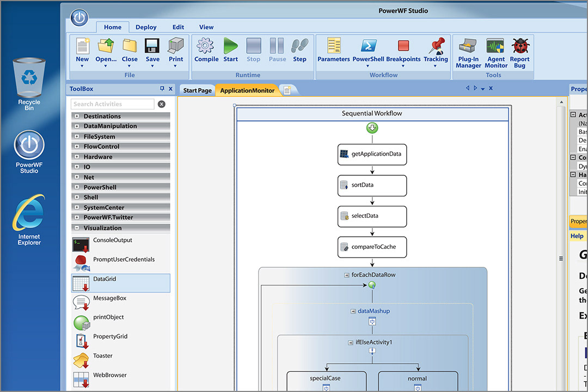Screen dimensions: 588x392
Task: Expand the FlowControl category
Action: pos(77,146)
